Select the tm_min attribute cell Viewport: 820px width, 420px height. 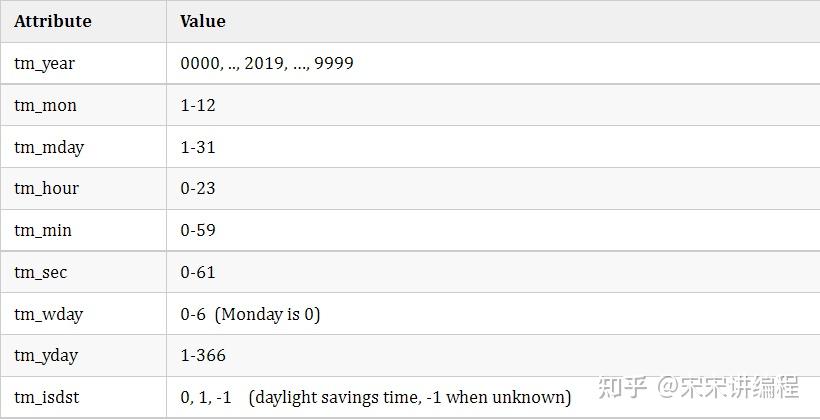pos(43,230)
